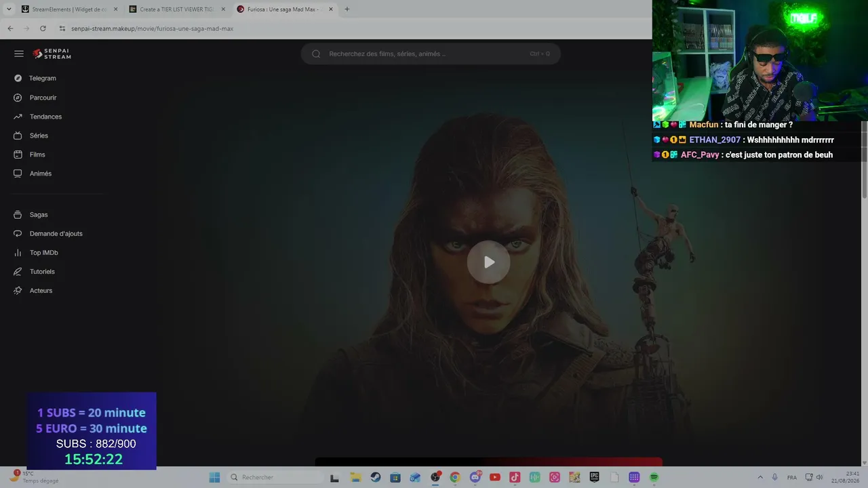Screen dimensions: 868x488
Task: Search in the films, séries, animés field
Action: (431, 54)
